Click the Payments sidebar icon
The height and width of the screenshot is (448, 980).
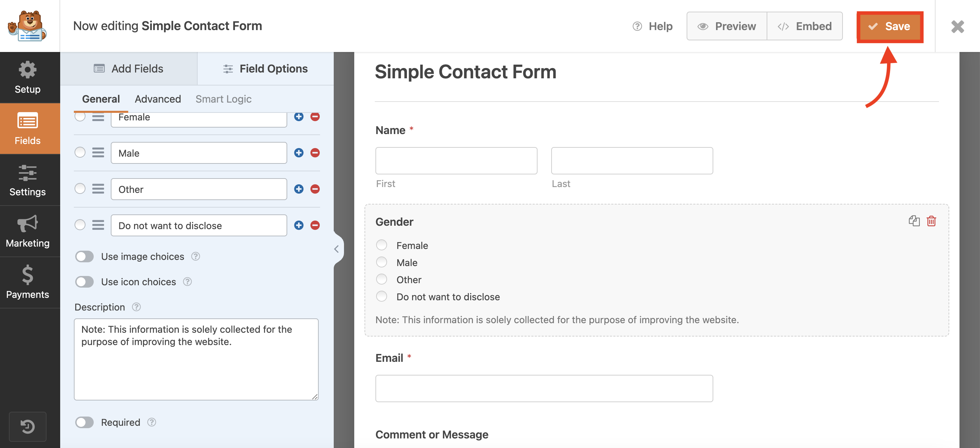[x=27, y=281]
